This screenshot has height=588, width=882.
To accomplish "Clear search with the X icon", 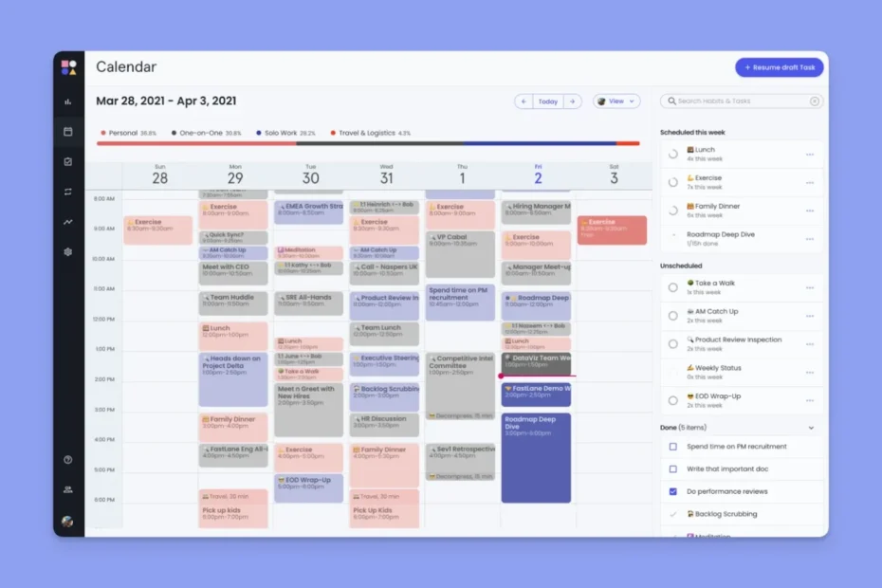I will (814, 101).
